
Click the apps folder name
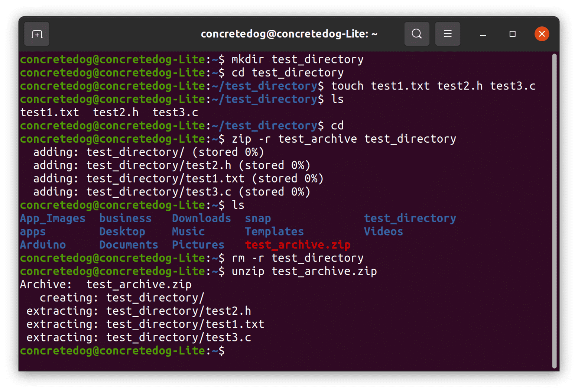(x=33, y=232)
